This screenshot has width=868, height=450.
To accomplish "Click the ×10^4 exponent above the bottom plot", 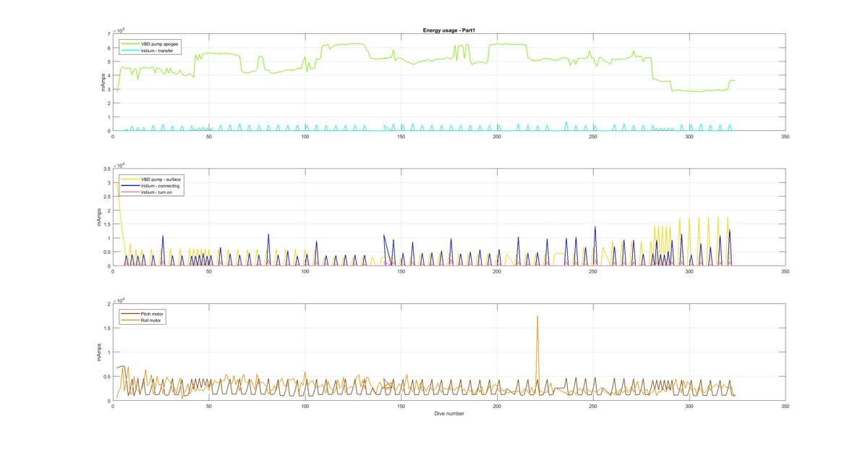I will pos(120,300).
